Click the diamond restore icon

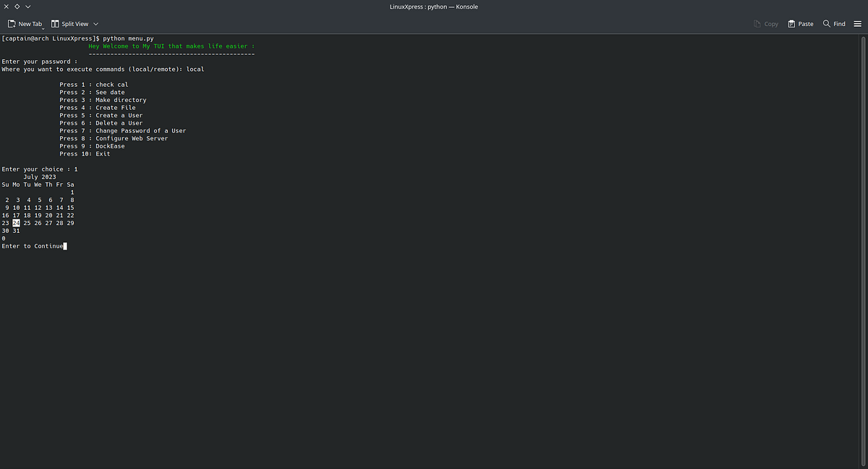pyautogui.click(x=17, y=6)
